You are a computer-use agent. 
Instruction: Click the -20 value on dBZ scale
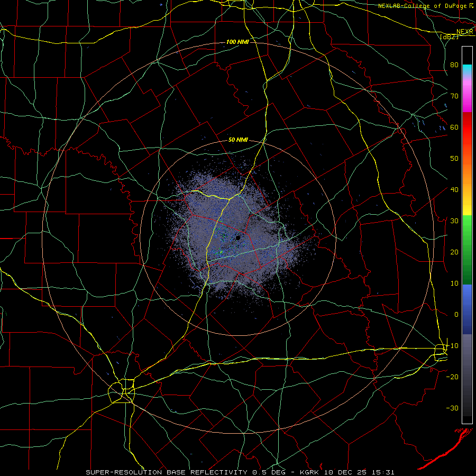tap(452, 377)
